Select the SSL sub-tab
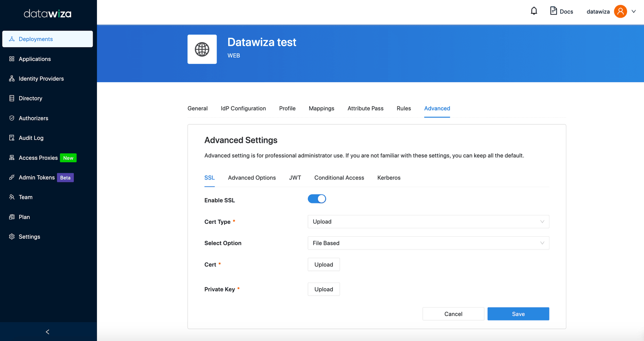Image resolution: width=644 pixels, height=341 pixels. point(209,178)
